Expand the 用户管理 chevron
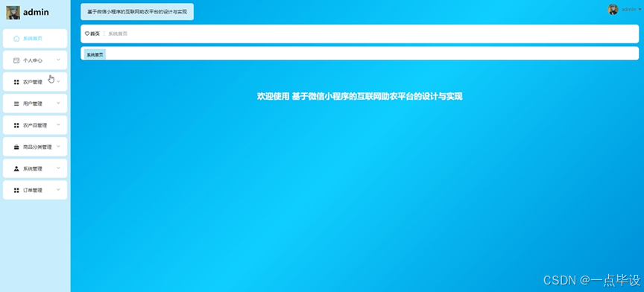The image size is (644, 292). pos(58,103)
